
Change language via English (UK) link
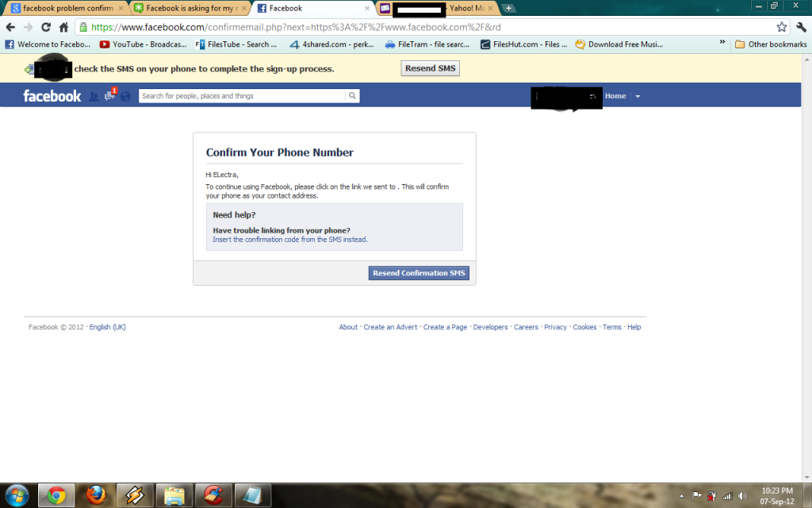[108, 327]
